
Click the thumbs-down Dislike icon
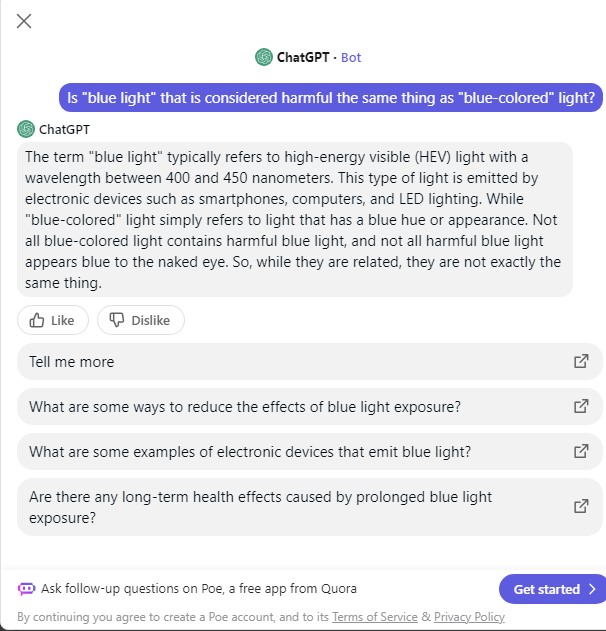coord(117,320)
